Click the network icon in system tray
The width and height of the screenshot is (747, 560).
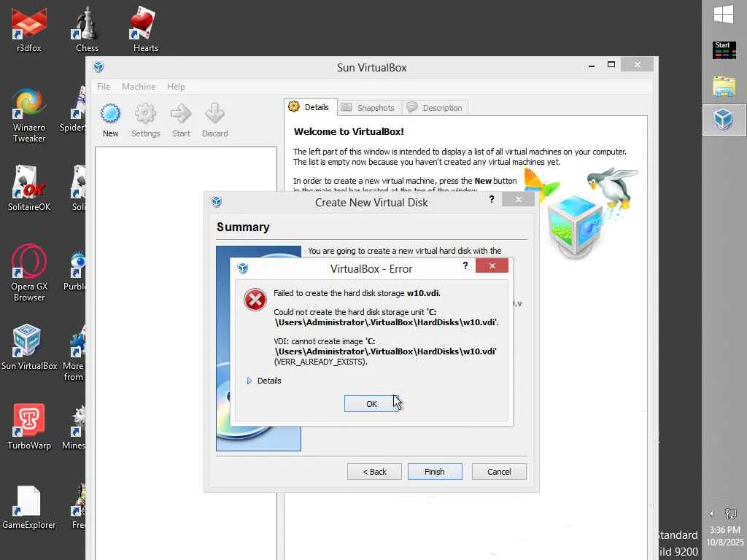pyautogui.click(x=730, y=513)
